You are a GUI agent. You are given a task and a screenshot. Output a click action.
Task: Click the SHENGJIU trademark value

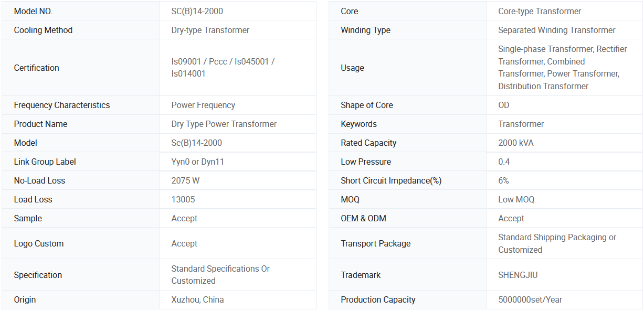(x=518, y=275)
